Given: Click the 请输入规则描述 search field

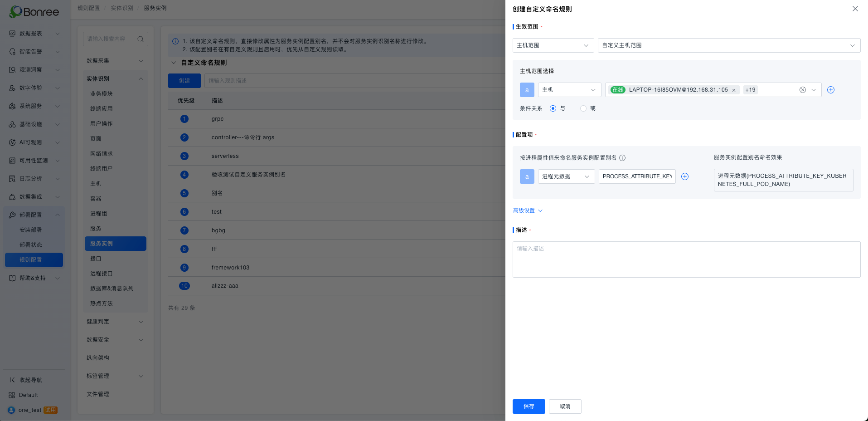Looking at the screenshot, I should coord(354,81).
